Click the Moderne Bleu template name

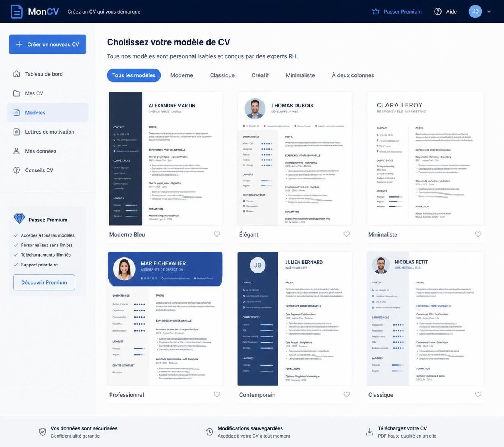click(127, 235)
